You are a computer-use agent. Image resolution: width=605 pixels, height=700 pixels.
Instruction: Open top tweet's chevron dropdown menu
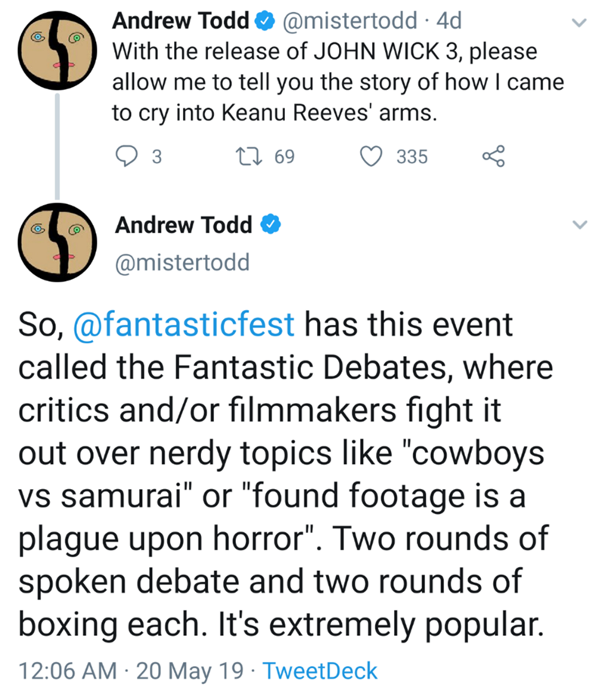coord(579,23)
